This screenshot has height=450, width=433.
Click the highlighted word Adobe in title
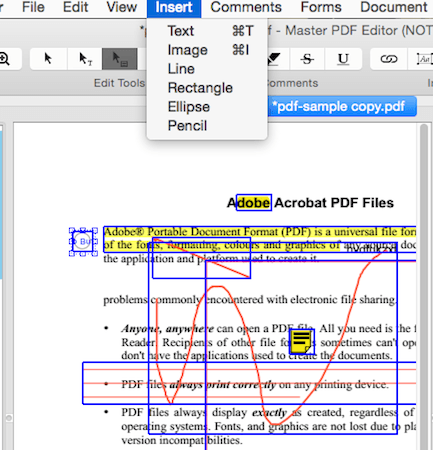(x=254, y=203)
